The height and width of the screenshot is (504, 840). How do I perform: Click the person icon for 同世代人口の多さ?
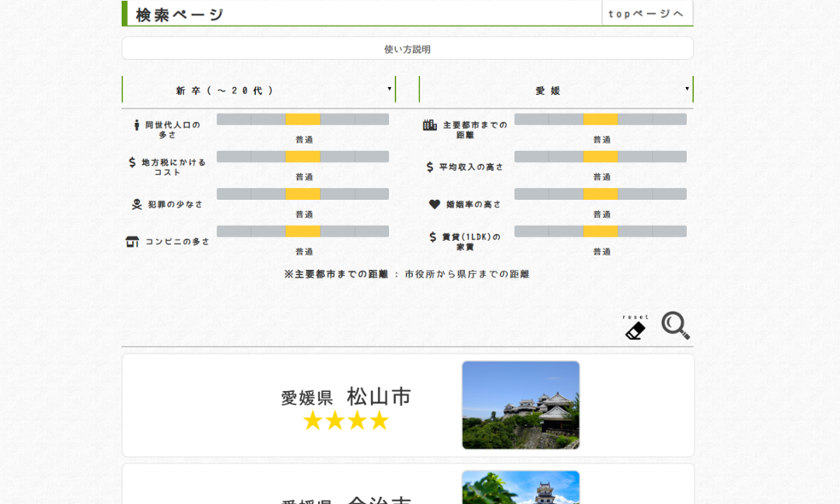pos(137,124)
